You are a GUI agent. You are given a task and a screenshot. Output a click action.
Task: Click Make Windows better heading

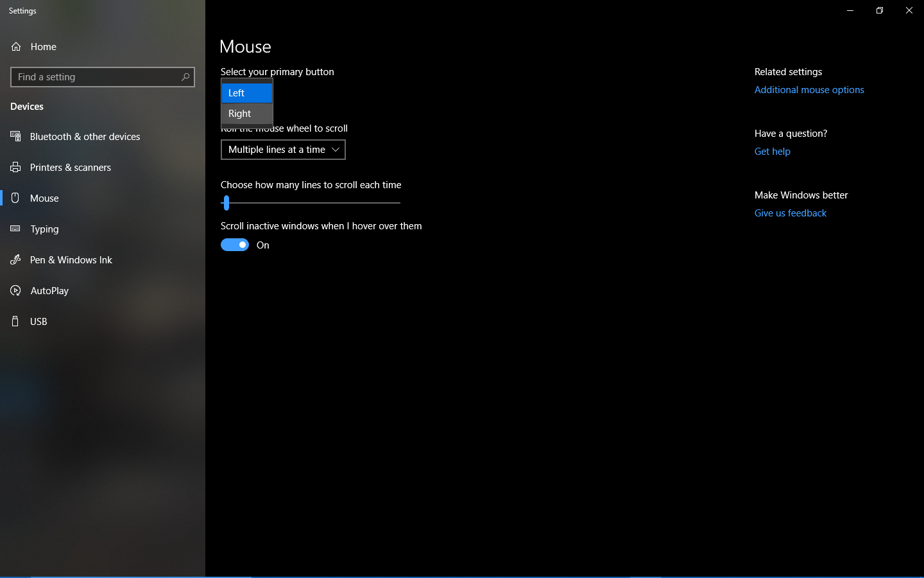pos(801,195)
